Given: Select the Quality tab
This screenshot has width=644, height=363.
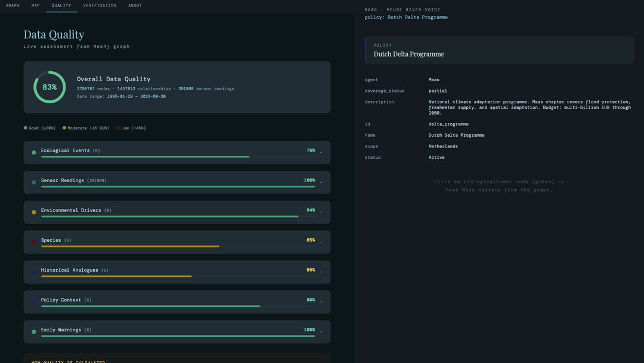Looking at the screenshot, I should 61,5.
